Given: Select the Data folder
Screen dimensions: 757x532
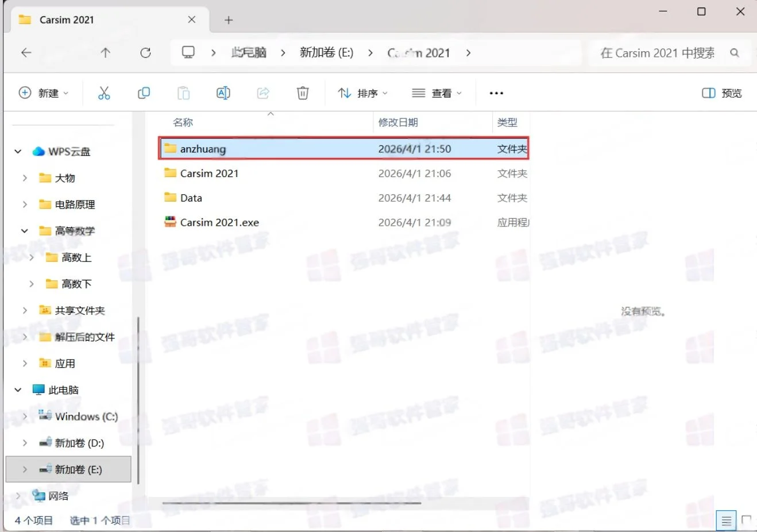Looking at the screenshot, I should tap(343, 198).
